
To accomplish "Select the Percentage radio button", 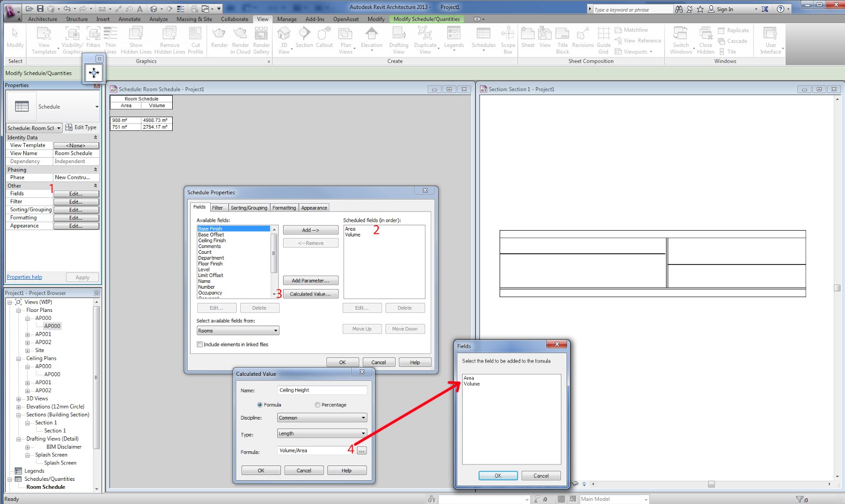I will (317, 404).
